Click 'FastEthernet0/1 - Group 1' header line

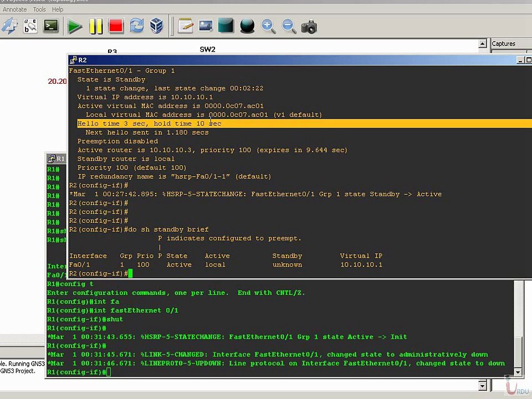point(122,70)
